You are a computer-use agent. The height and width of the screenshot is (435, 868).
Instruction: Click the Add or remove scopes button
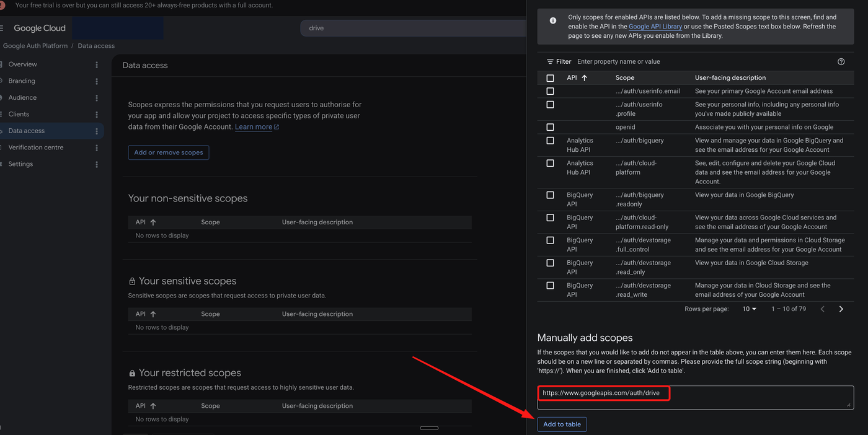[x=169, y=152]
